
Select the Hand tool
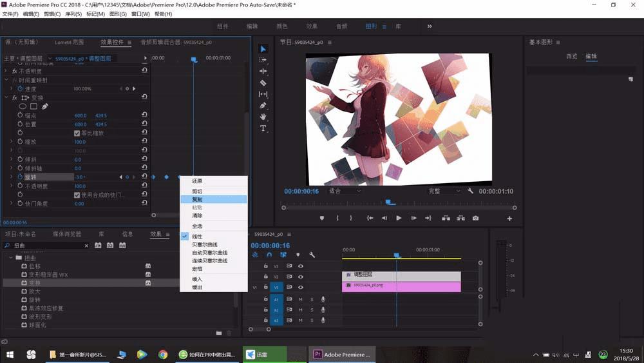click(x=263, y=117)
